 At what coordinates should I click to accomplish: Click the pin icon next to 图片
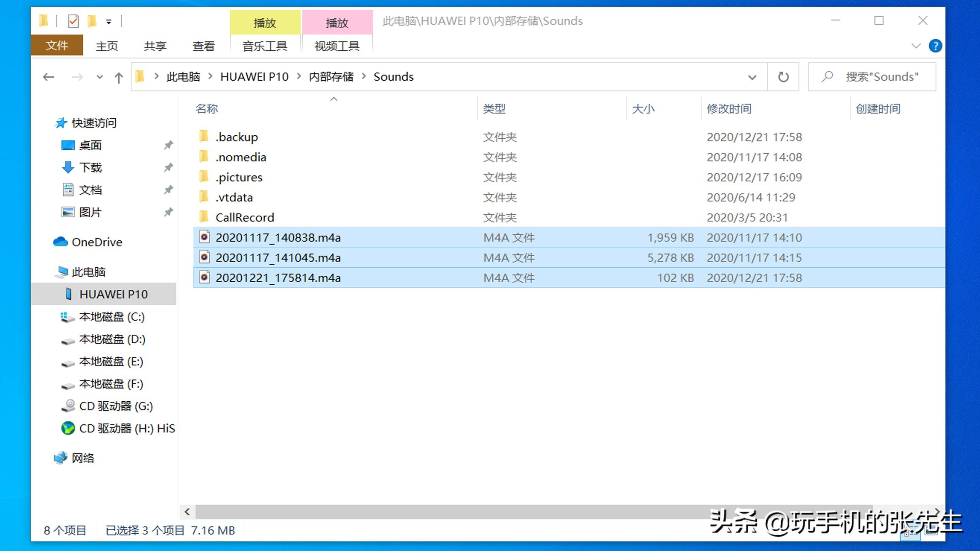tap(168, 212)
